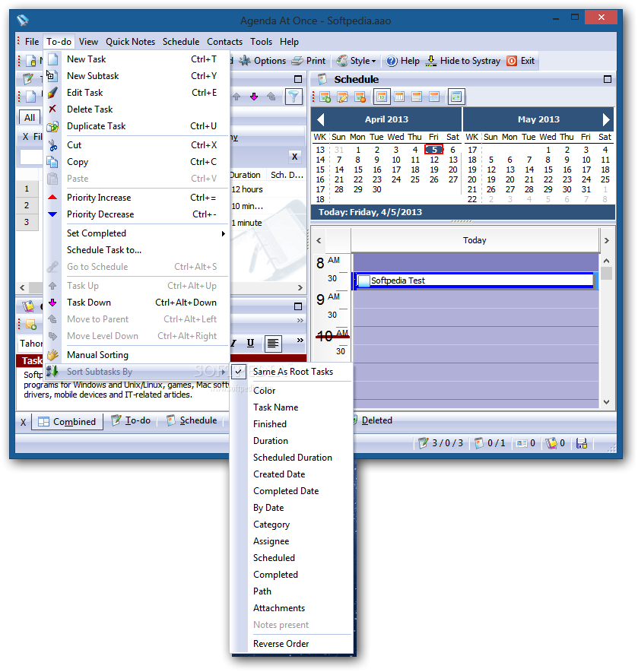
Task: Click the new appointment icon in Schedule toolbar
Action: [x=325, y=97]
